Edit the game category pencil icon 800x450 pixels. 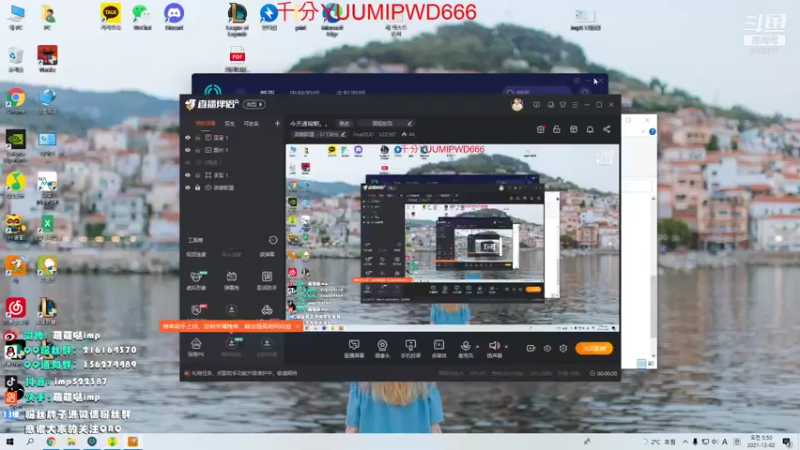tap(343, 135)
